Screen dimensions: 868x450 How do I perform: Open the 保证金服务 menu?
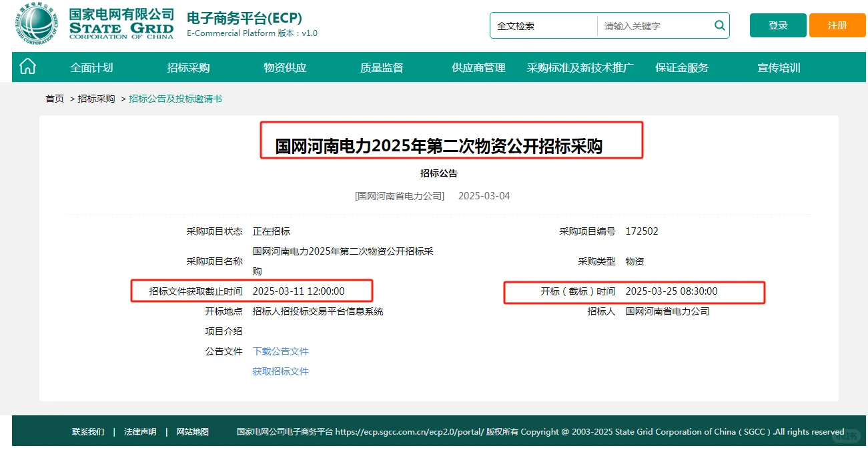[682, 67]
